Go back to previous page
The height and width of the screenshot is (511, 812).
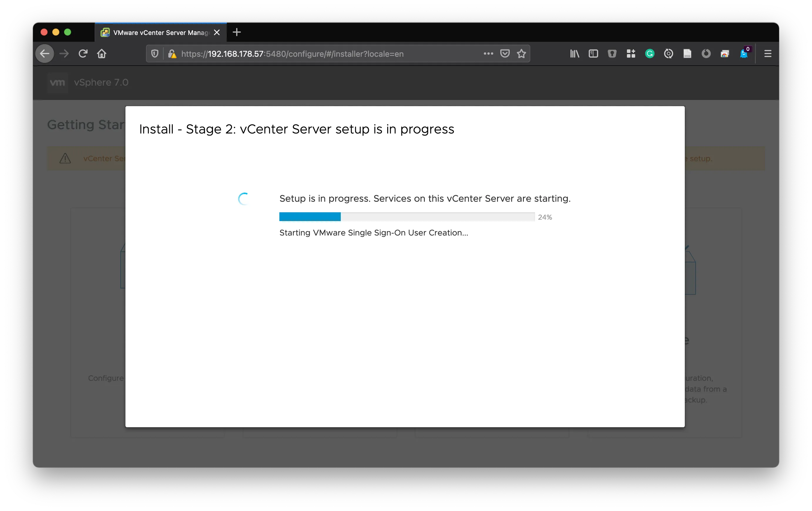point(45,54)
